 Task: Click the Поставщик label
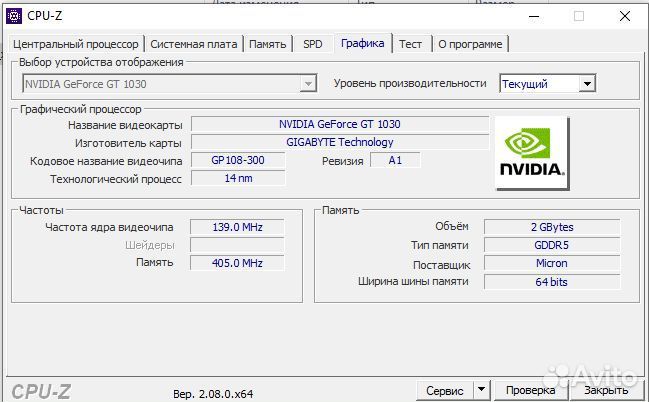(x=442, y=265)
